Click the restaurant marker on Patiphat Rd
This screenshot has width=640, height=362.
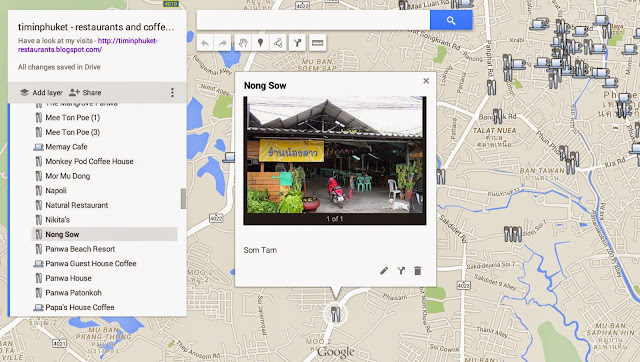(x=491, y=87)
